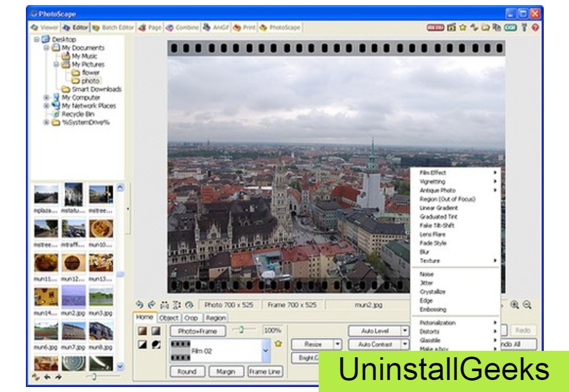Click the Round button
This screenshot has width=569, height=392.
point(187,371)
